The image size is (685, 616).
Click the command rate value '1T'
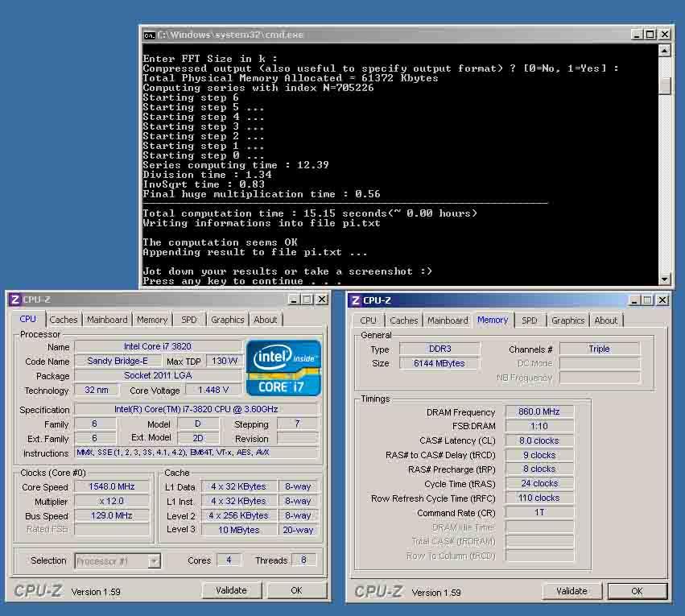539,512
